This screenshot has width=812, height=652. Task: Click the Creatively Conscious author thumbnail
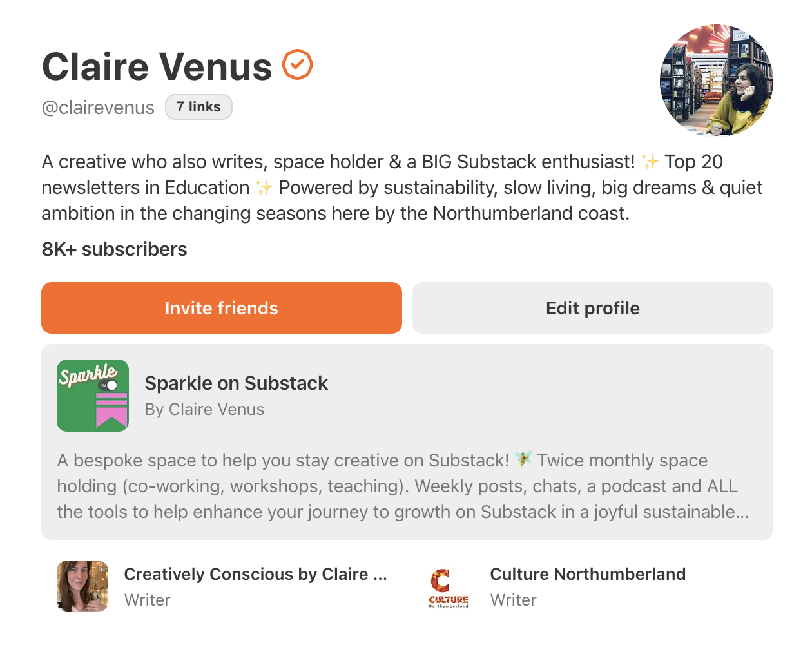click(82, 586)
